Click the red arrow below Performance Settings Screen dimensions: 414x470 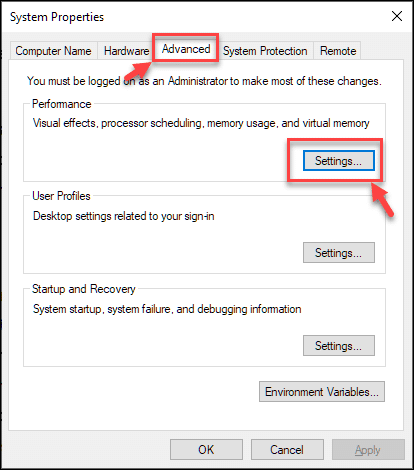[382, 200]
